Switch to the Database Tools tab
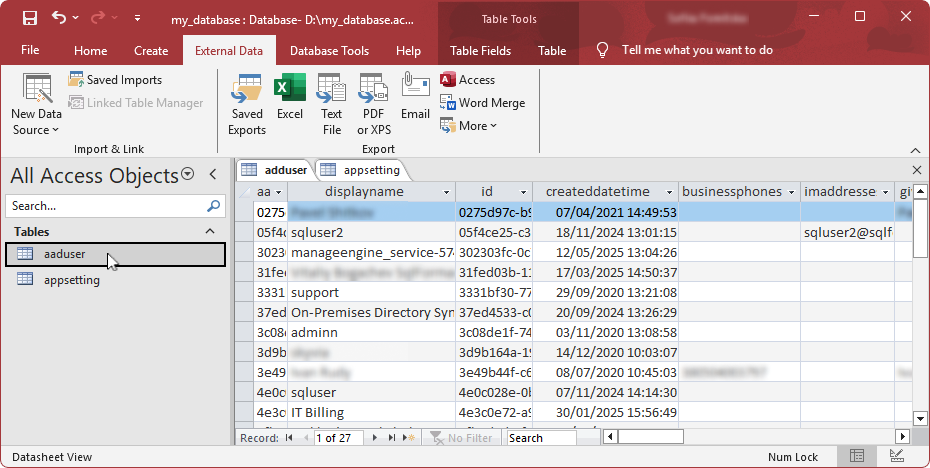Screen dimensions: 930x468 pos(329,50)
